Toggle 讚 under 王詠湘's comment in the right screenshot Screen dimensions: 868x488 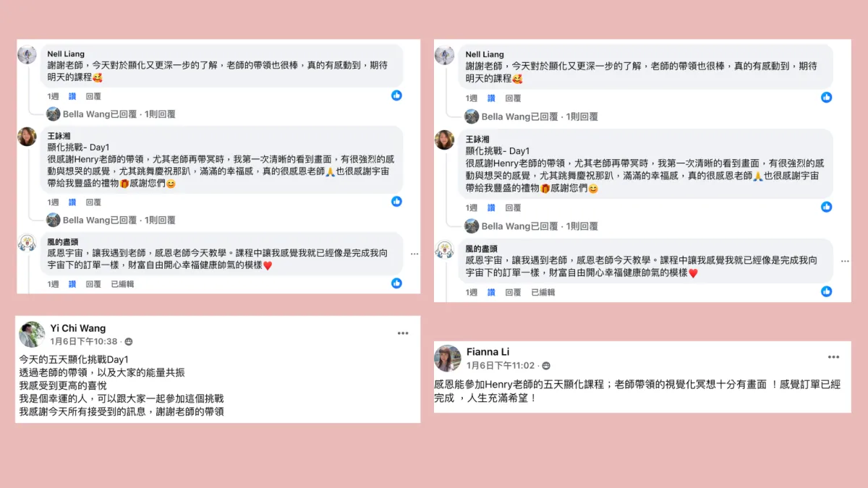(x=492, y=207)
